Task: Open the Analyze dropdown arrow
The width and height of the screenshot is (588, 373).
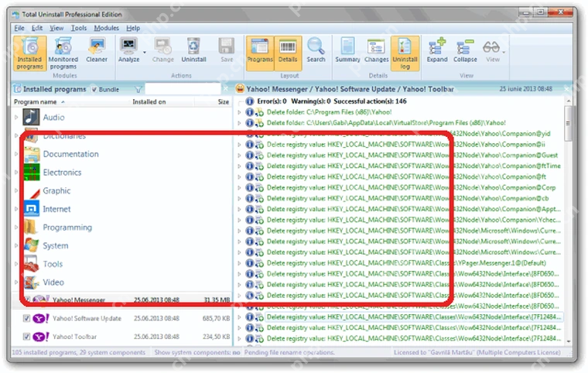Action: [145, 53]
